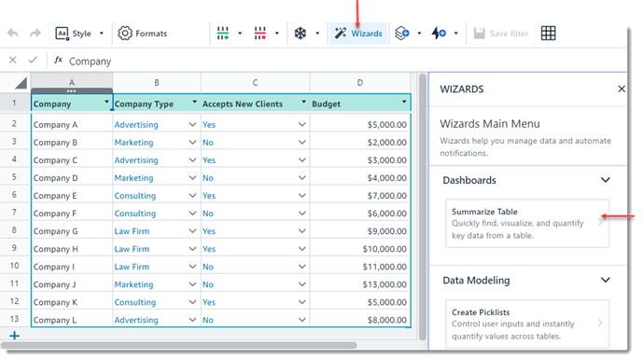Image resolution: width=644 pixels, height=359 pixels.
Task: Open the Company Type column filter arrow
Action: [194, 102]
